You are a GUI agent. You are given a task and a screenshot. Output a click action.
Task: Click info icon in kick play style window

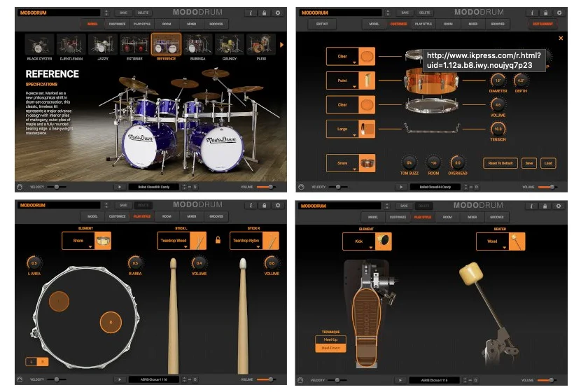click(x=531, y=206)
